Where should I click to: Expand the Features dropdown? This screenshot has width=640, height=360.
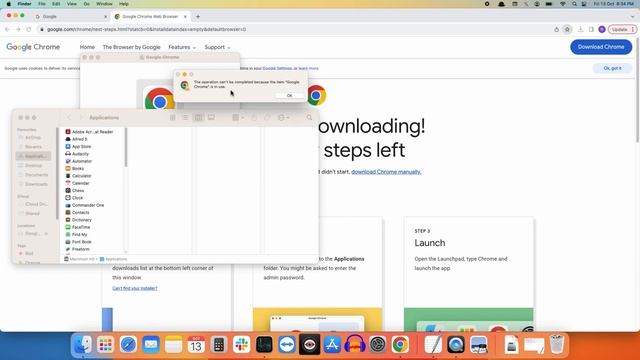(182, 47)
